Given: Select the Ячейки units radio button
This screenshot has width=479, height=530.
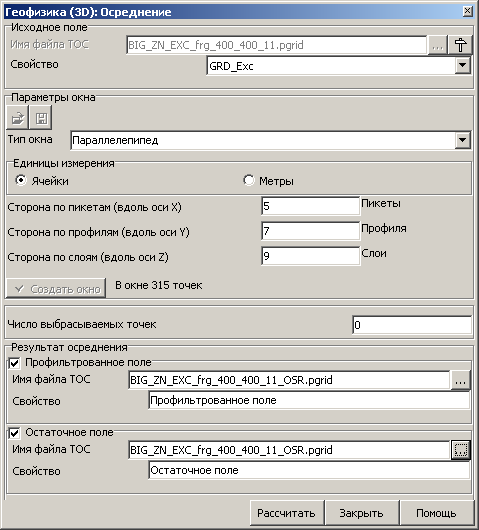Looking at the screenshot, I should point(21,180).
